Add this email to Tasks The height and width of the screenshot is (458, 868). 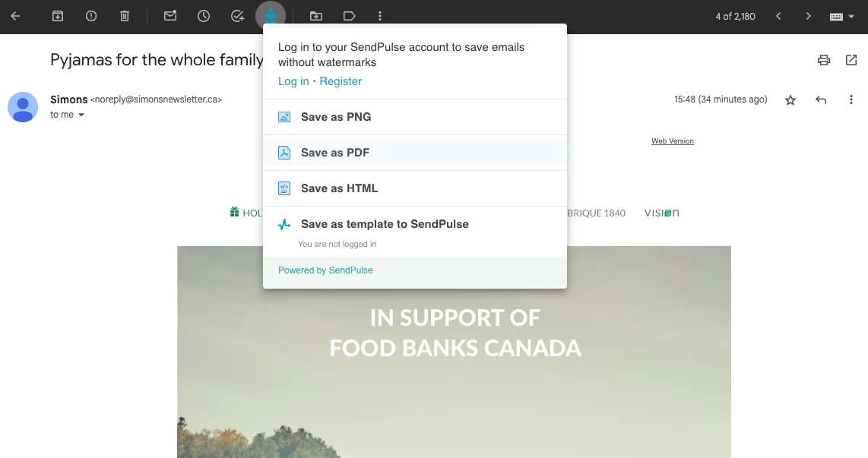pos(237,15)
